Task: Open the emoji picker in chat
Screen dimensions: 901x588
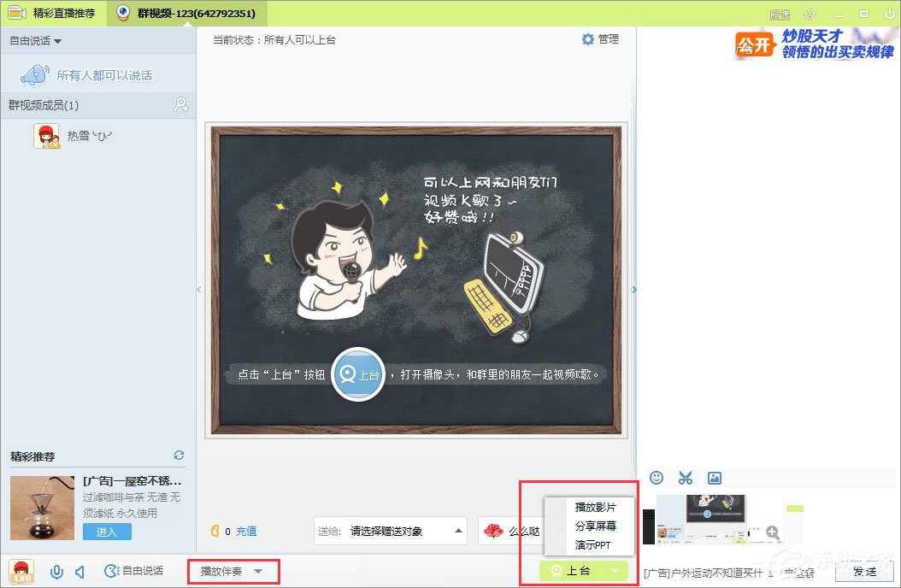Action: click(x=657, y=479)
